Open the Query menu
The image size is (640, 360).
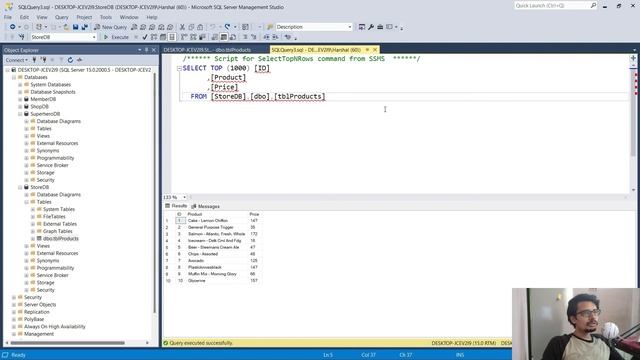[62, 17]
